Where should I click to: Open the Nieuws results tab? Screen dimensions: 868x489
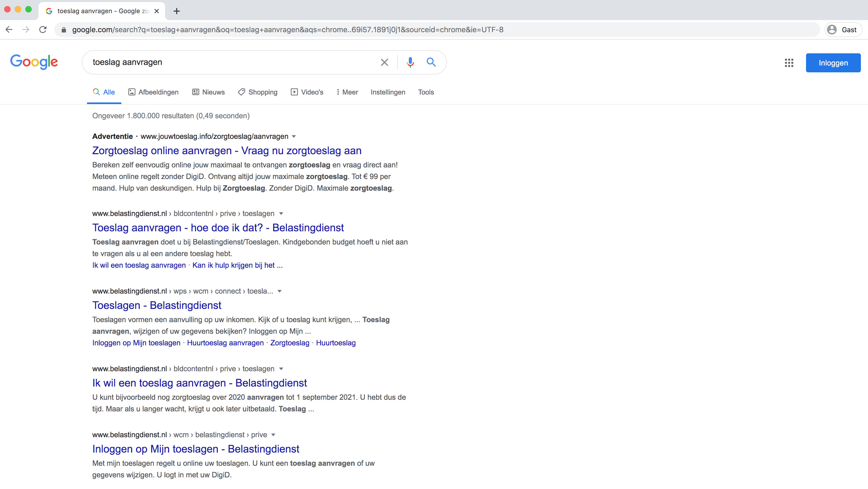click(x=208, y=92)
